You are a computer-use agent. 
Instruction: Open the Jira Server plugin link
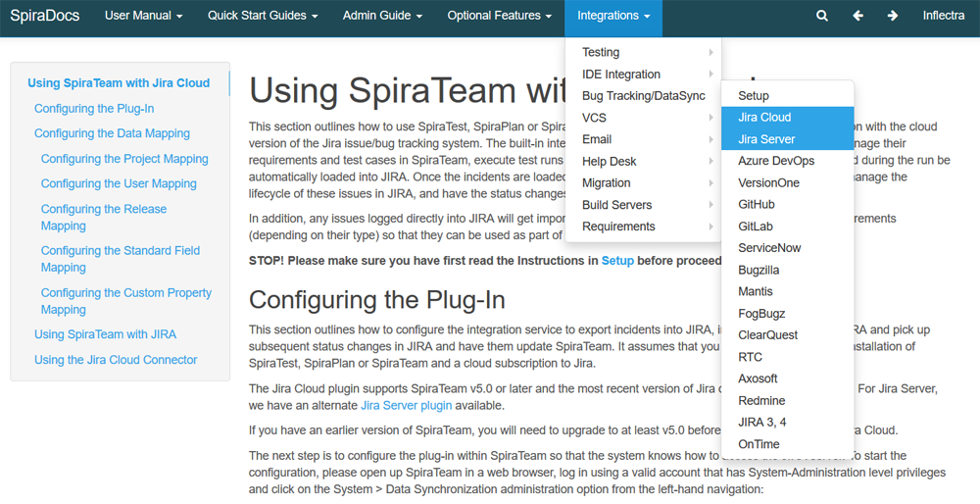coord(406,405)
